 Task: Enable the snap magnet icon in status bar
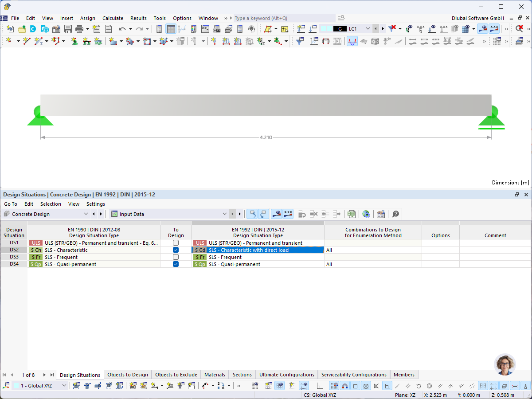click(x=345, y=386)
